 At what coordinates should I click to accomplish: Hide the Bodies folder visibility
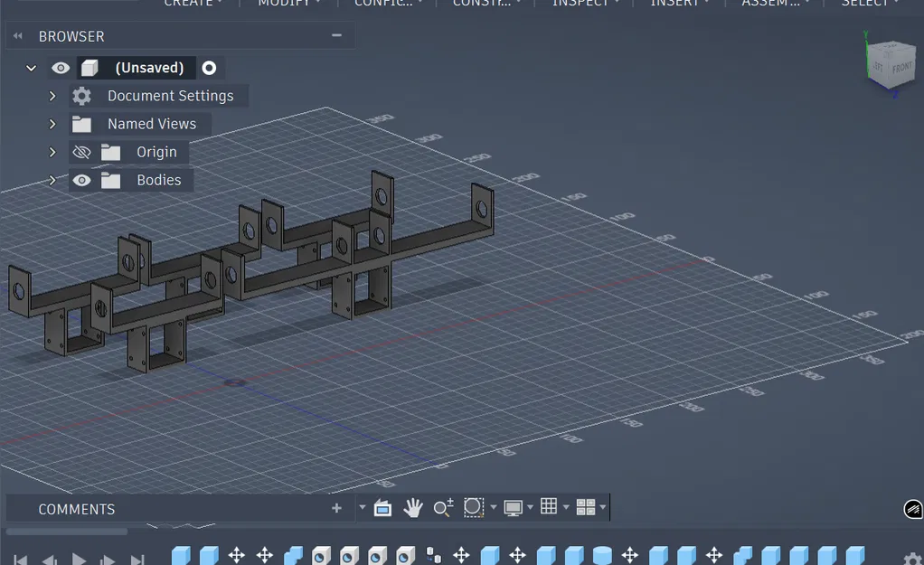coord(81,180)
